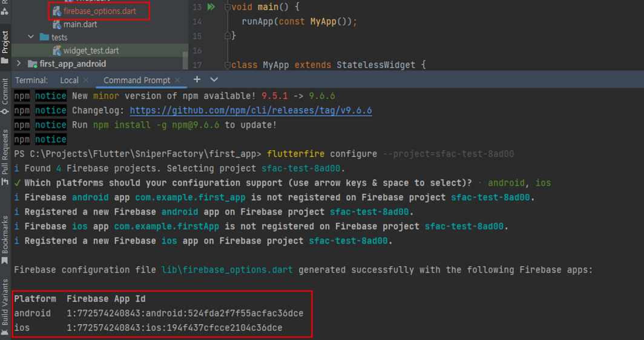This screenshot has height=340, width=644.
Task: Click '9.6.6' new version number
Action: pos(322,96)
